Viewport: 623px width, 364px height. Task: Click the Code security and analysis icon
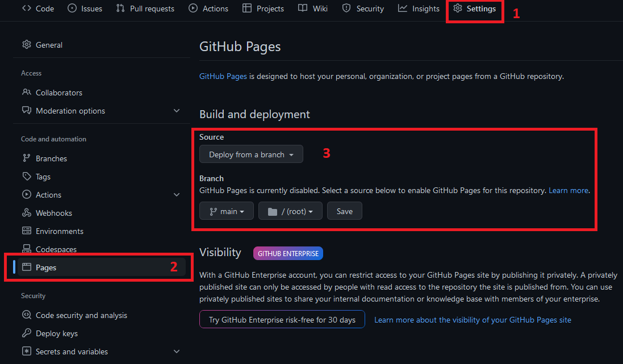click(x=27, y=315)
